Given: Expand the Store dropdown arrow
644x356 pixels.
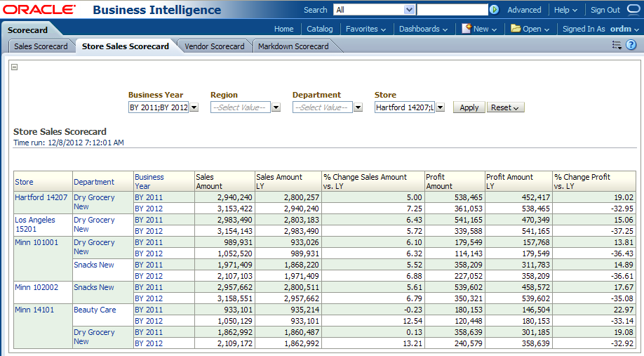Looking at the screenshot, I should click(441, 107).
